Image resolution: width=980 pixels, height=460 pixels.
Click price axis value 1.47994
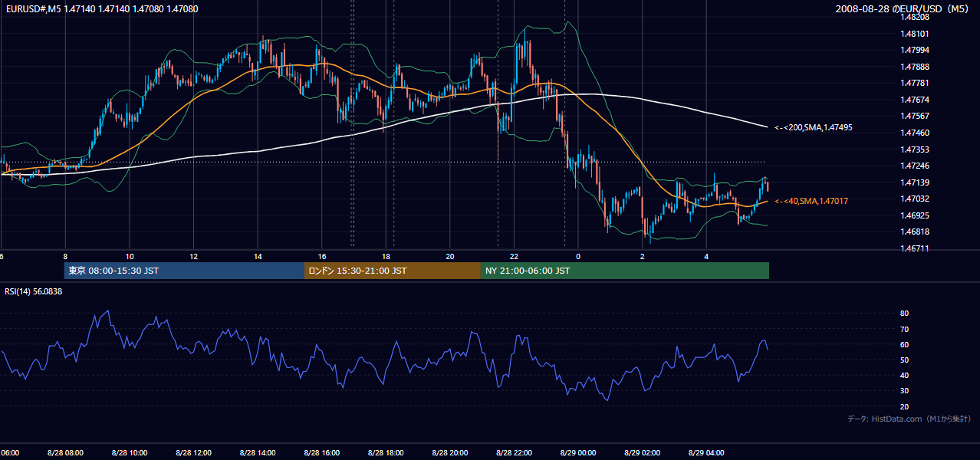[916, 51]
